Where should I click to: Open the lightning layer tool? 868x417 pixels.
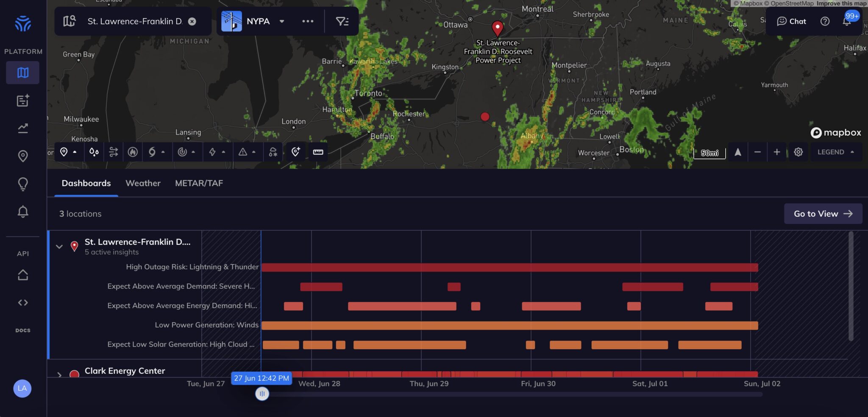click(213, 152)
